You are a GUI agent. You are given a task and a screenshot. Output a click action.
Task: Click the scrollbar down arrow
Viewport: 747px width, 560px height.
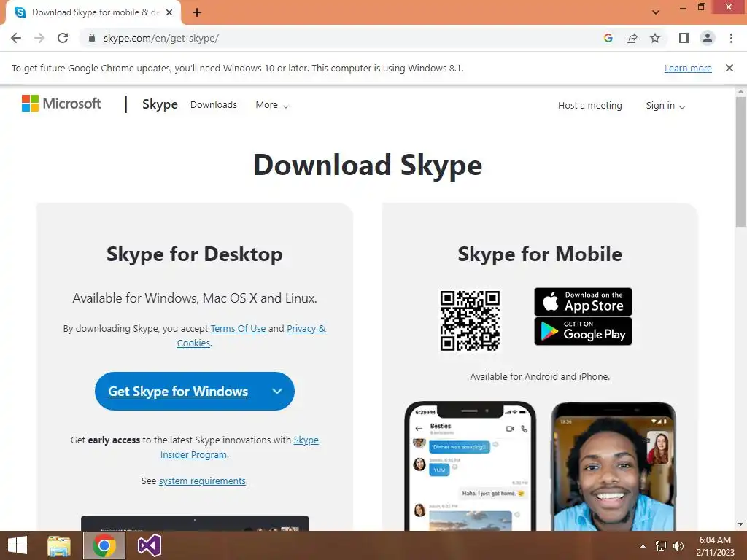(x=740, y=524)
